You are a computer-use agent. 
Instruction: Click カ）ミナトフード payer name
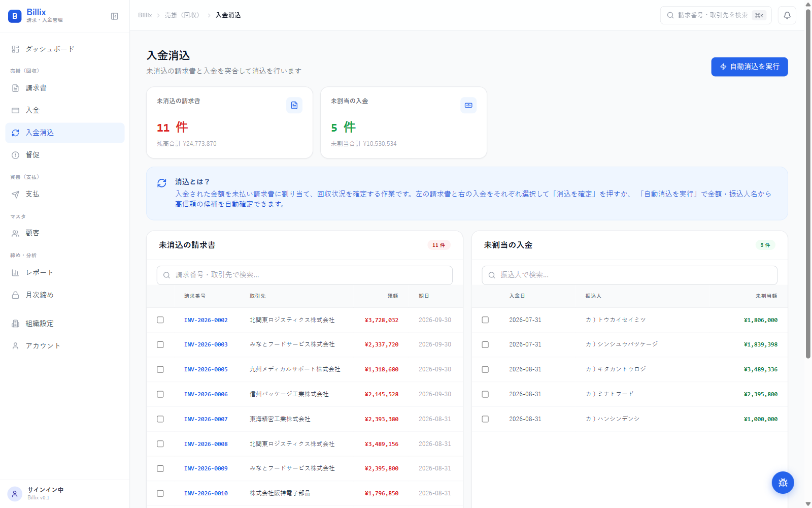pos(610,394)
